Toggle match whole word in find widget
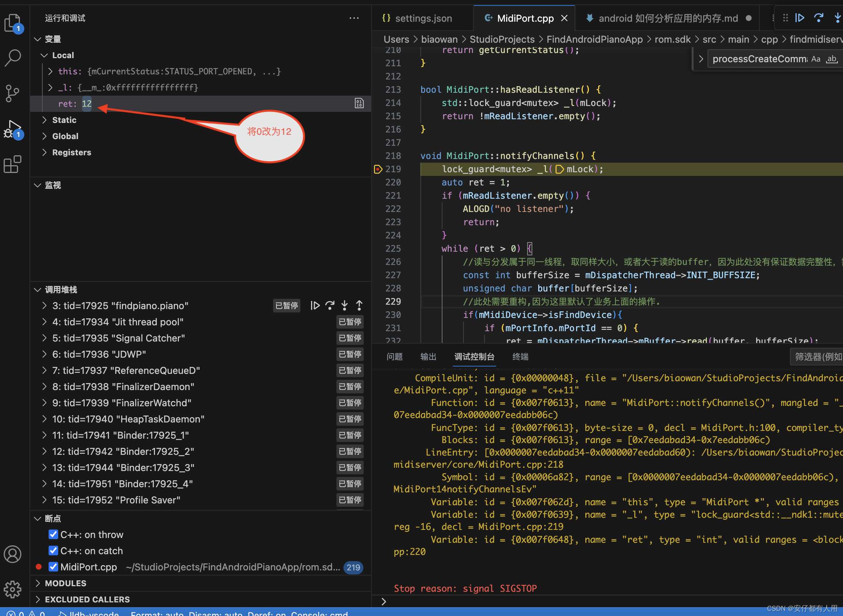This screenshot has height=616, width=843. [x=832, y=59]
